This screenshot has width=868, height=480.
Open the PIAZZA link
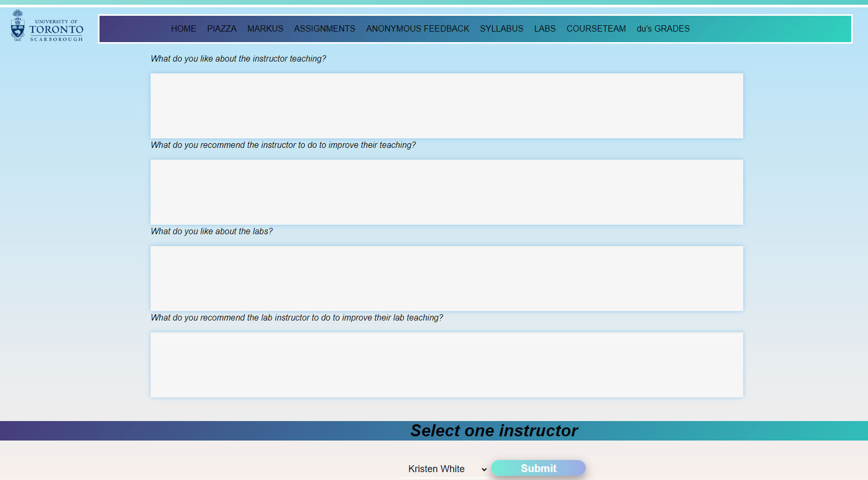[222, 28]
